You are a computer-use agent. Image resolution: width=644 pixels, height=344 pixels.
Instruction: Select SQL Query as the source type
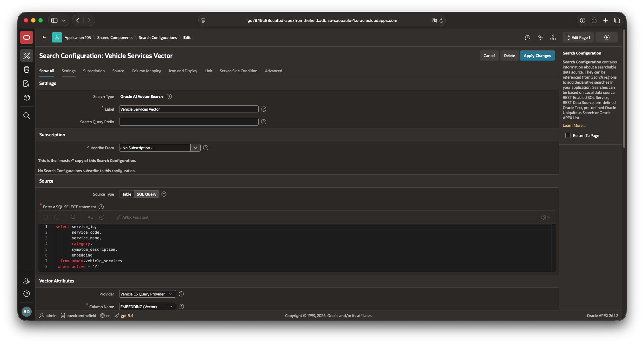[x=146, y=194]
